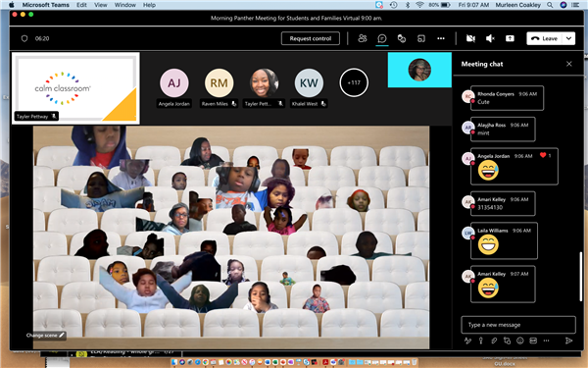Screen dimensions: 588x368
Task: Open reactions icon in meeting toolbar
Action: (402, 38)
